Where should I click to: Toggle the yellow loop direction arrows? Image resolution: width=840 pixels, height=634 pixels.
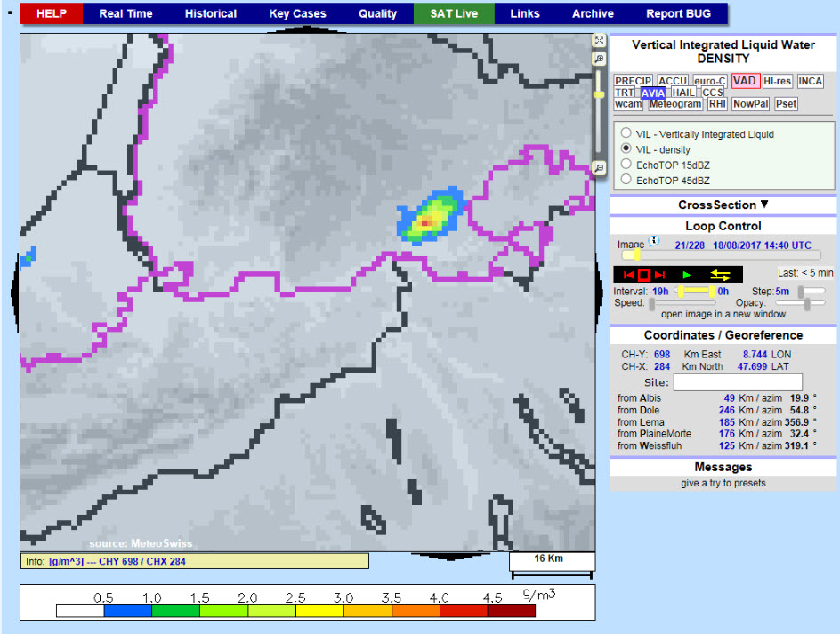tap(719, 276)
